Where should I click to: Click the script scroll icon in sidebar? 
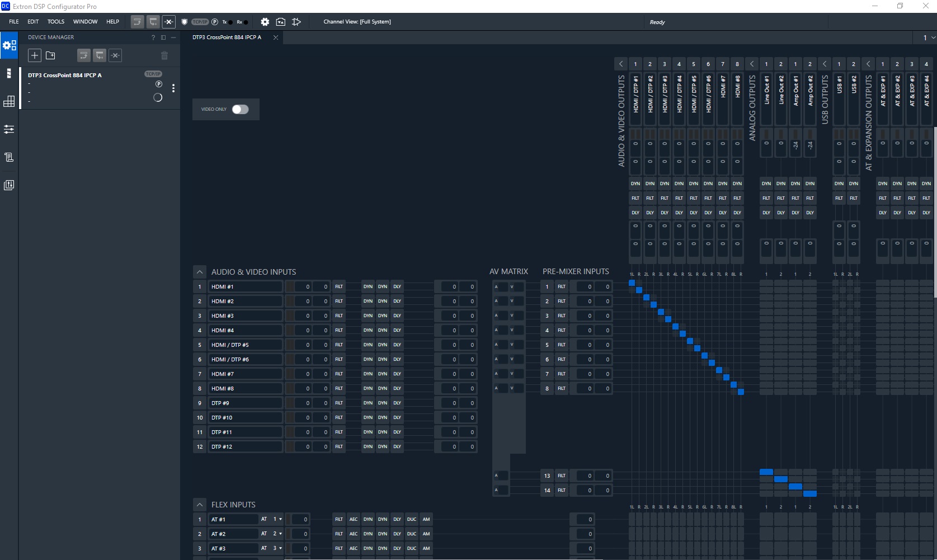[9, 157]
